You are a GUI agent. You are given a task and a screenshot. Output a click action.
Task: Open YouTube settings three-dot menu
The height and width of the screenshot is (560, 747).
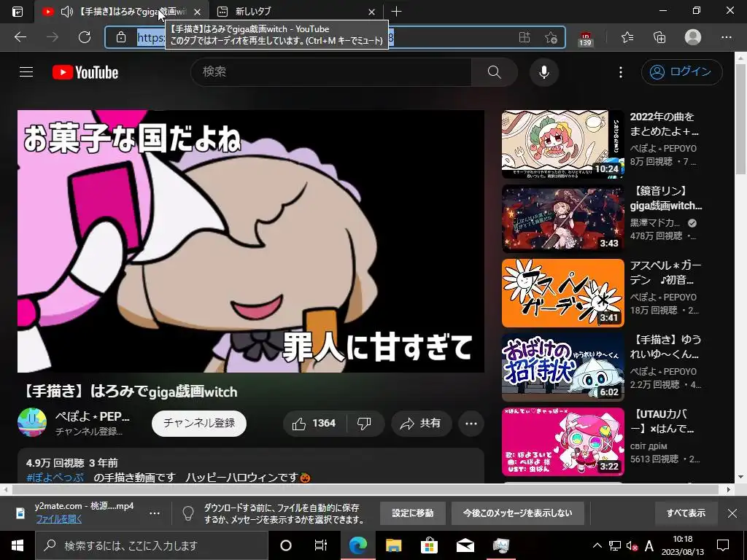(620, 72)
